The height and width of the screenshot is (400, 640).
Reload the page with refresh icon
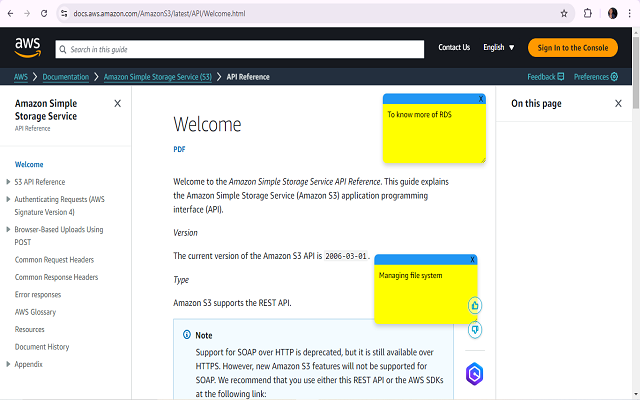(x=44, y=13)
